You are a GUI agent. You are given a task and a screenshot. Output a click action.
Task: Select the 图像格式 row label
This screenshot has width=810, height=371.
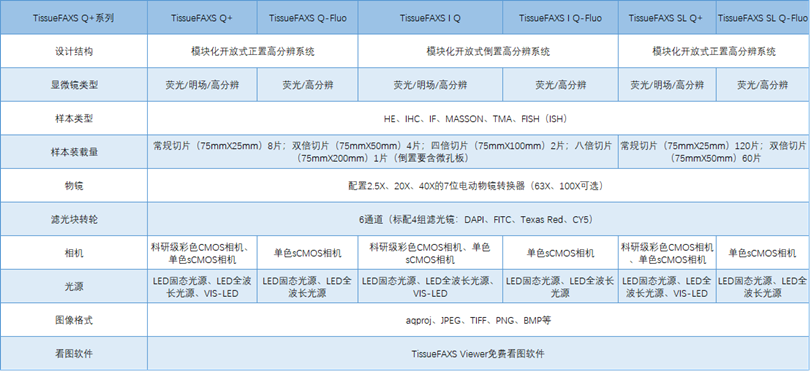[74, 320]
